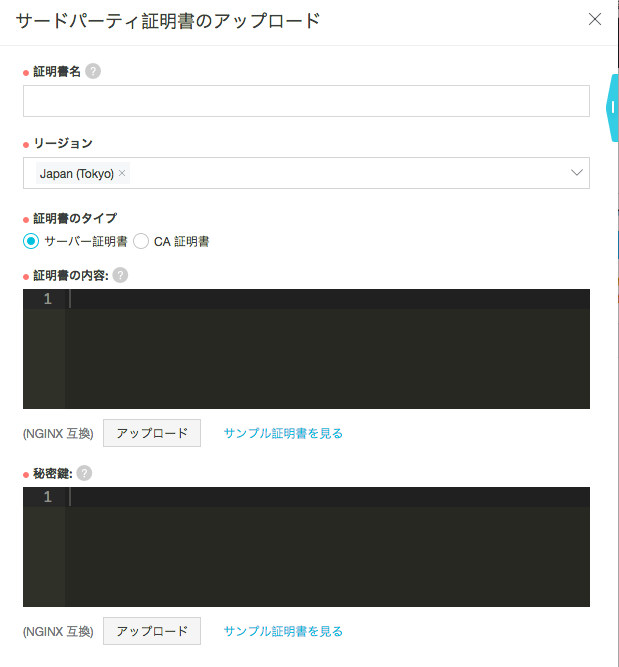Click アップロード button under 秘密鍵

click(152, 631)
